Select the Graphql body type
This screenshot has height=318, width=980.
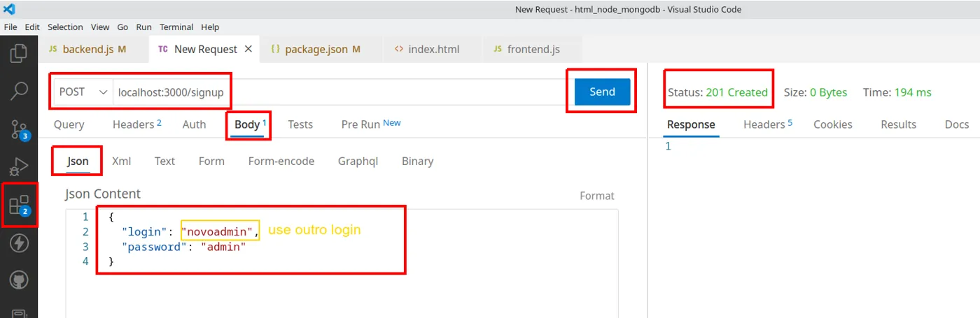(x=358, y=161)
